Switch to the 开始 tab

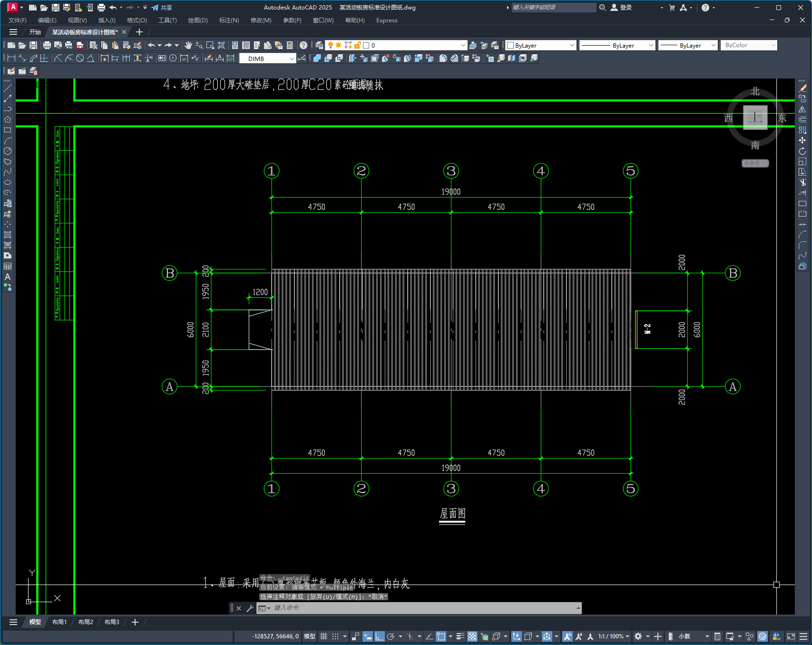coord(35,32)
